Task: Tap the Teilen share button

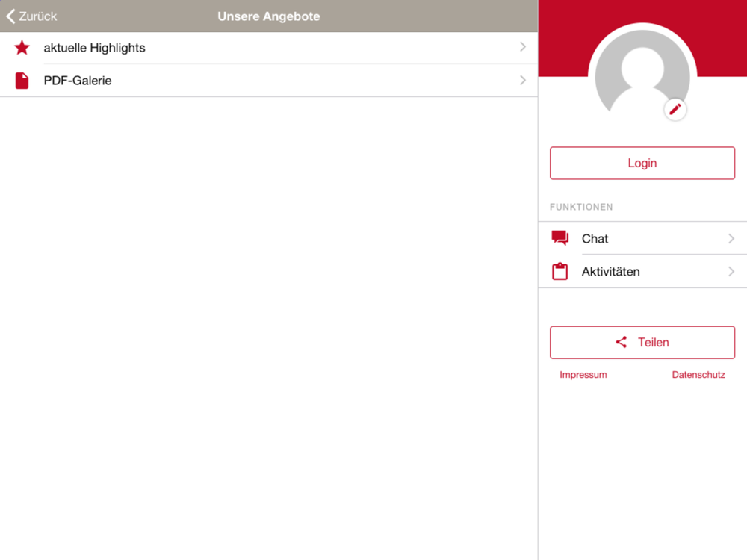Action: (x=642, y=343)
